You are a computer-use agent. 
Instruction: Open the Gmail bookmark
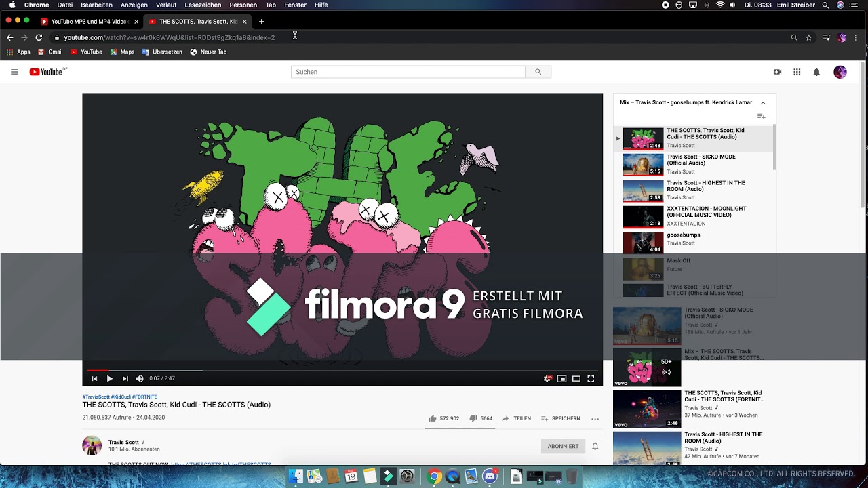point(50,52)
